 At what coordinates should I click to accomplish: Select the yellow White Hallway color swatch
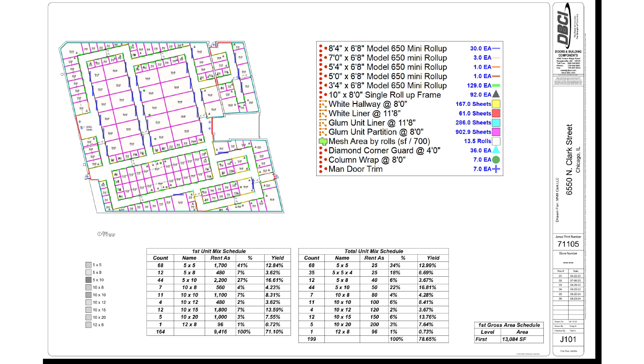pos(496,104)
